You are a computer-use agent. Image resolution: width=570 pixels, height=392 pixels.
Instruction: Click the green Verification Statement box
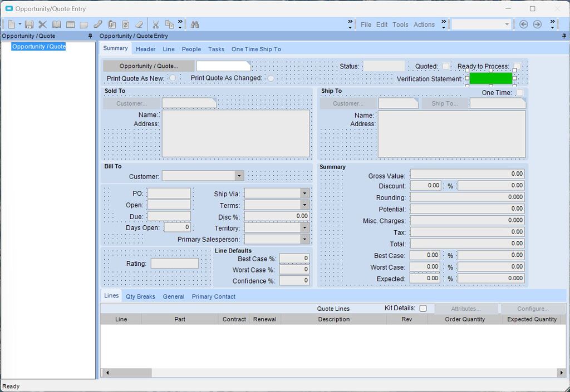click(491, 78)
